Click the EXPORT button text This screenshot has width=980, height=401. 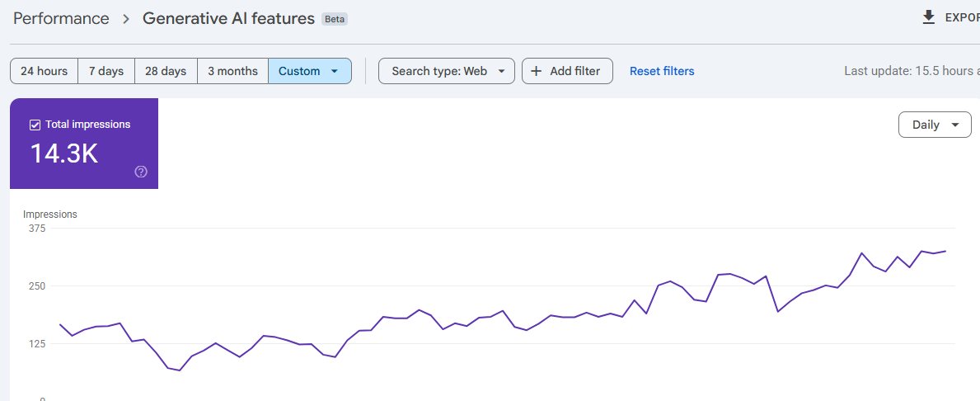click(962, 17)
